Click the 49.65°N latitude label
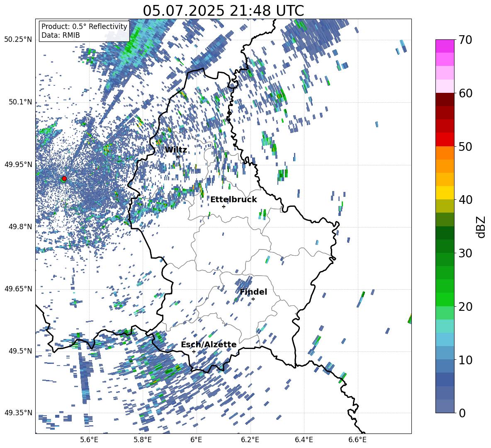 pyautogui.click(x=18, y=288)
